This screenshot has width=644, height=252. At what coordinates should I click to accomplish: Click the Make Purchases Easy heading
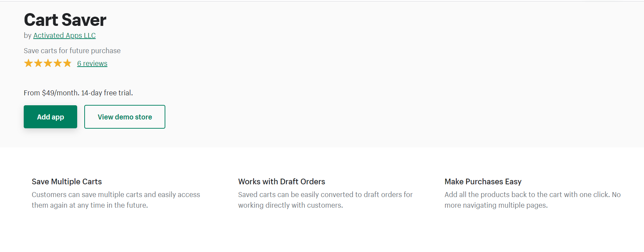483,181
